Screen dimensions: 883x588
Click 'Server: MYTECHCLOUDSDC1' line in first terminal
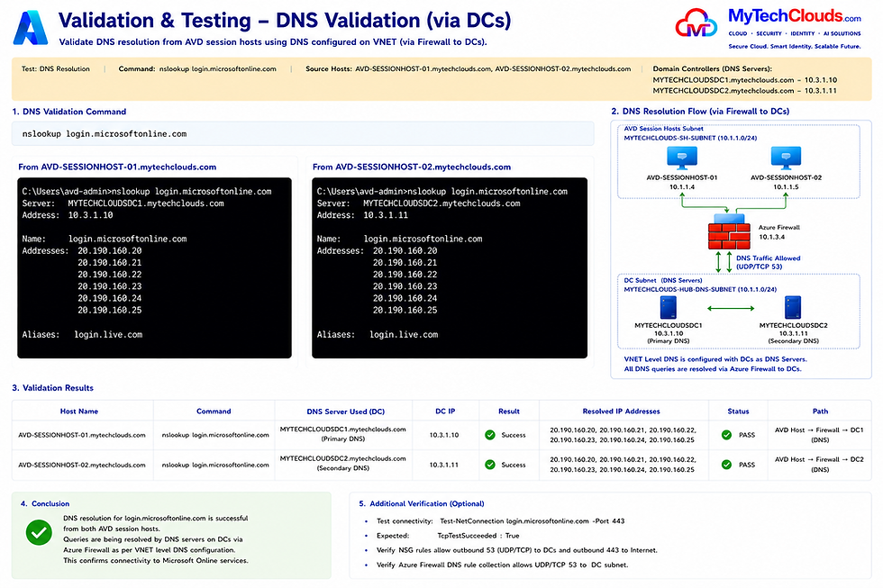tap(123, 204)
